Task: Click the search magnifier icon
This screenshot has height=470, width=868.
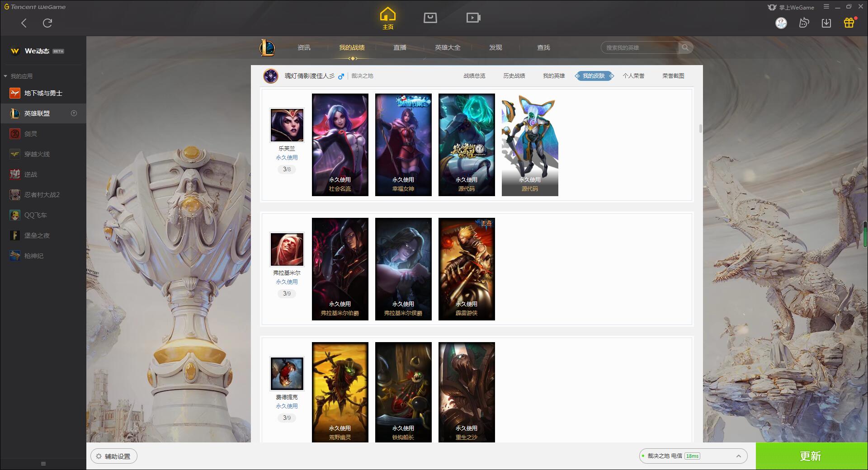Action: click(685, 47)
